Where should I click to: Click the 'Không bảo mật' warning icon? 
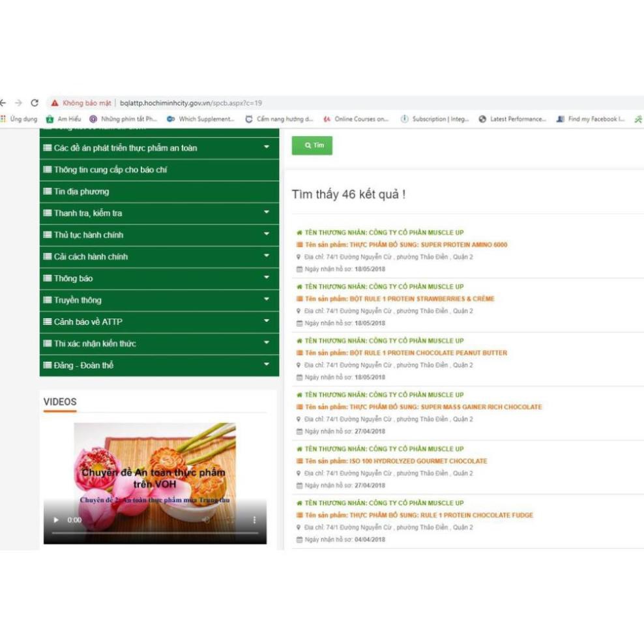[55, 103]
